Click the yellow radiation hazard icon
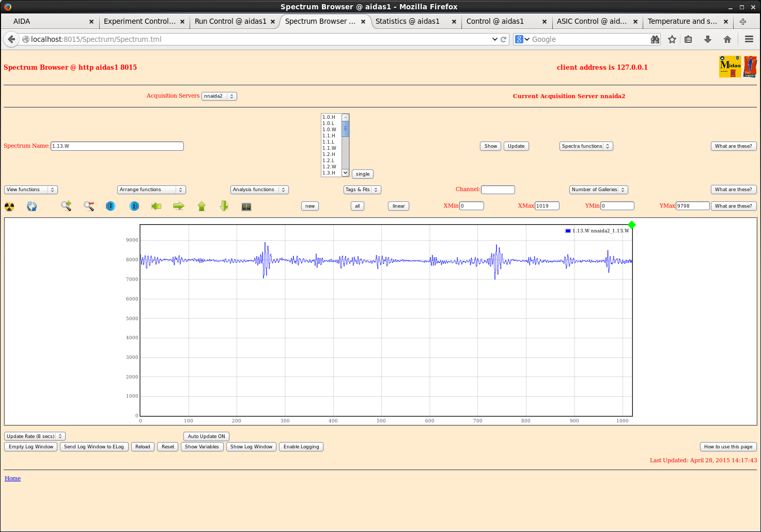This screenshot has height=532, width=761. pyautogui.click(x=9, y=207)
